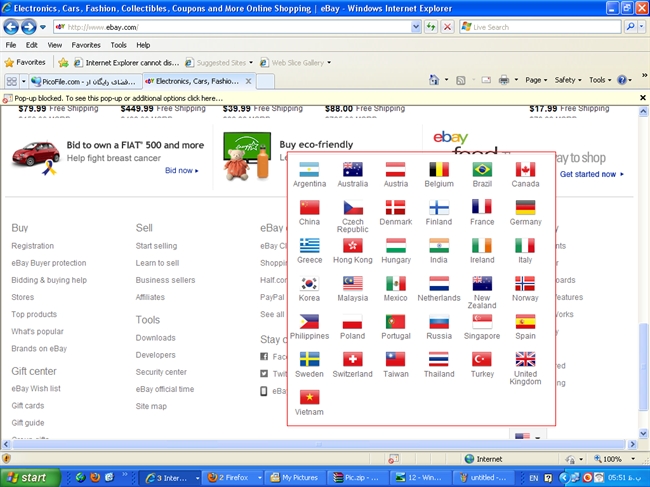Viewport: 650px width, 487px height.
Task: Click the Security center link
Action: point(161,372)
